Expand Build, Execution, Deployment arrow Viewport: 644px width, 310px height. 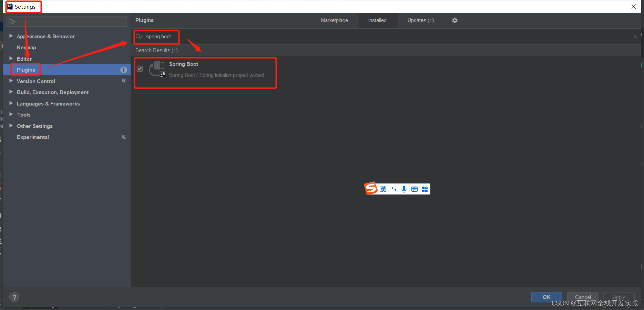point(11,92)
